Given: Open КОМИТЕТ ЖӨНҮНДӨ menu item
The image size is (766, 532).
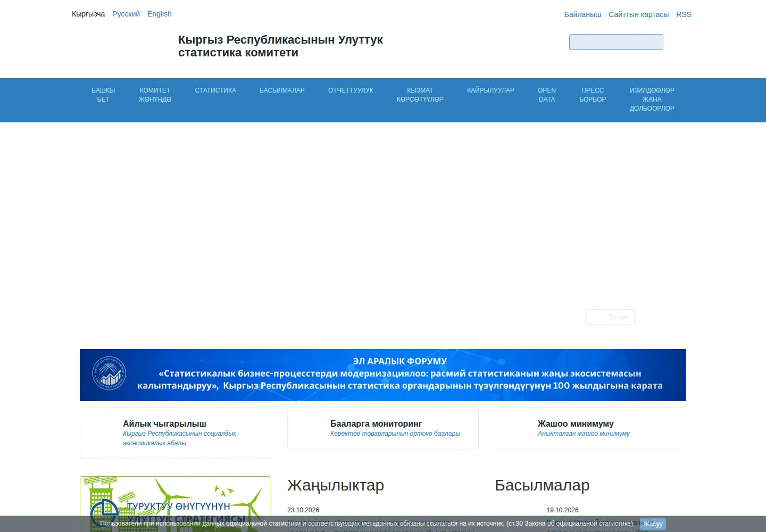Looking at the screenshot, I should point(155,95).
